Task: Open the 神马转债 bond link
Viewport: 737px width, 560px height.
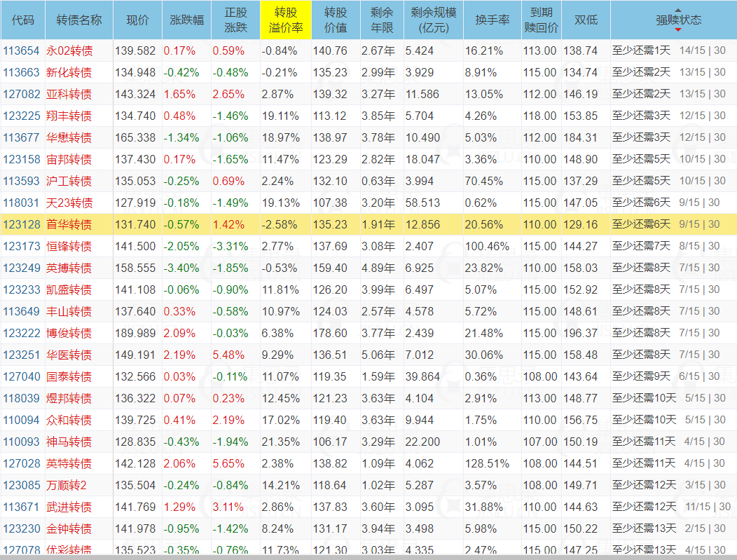Action: [69, 442]
